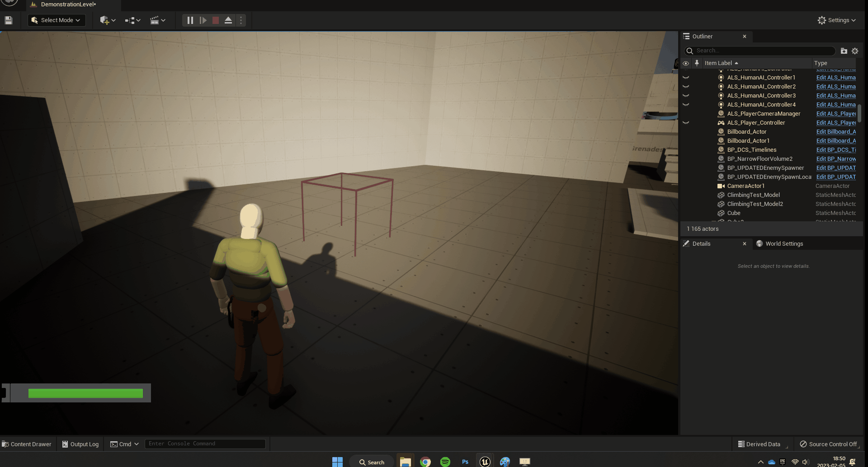Advance a single frame with the step button
Viewport: 868px width, 467px height.
tap(203, 20)
